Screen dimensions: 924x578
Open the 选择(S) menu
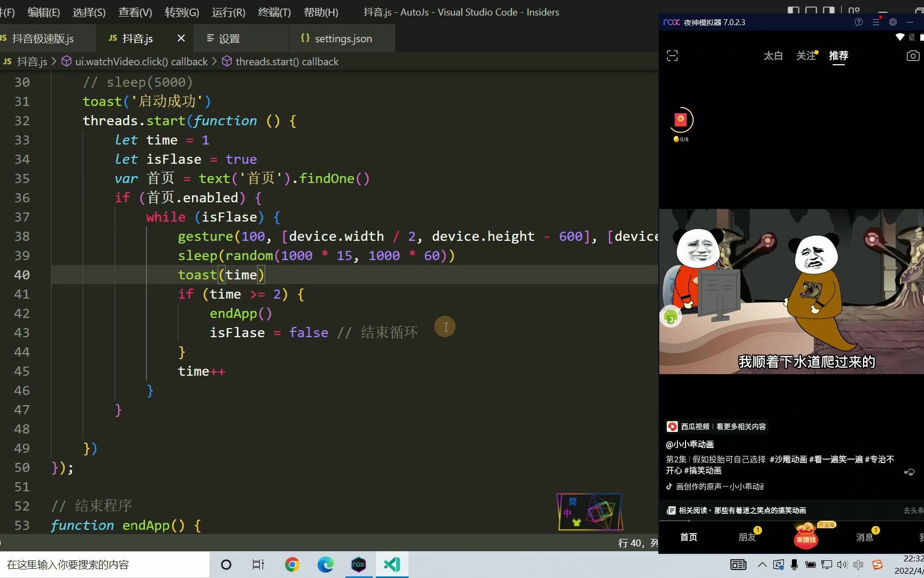[89, 12]
